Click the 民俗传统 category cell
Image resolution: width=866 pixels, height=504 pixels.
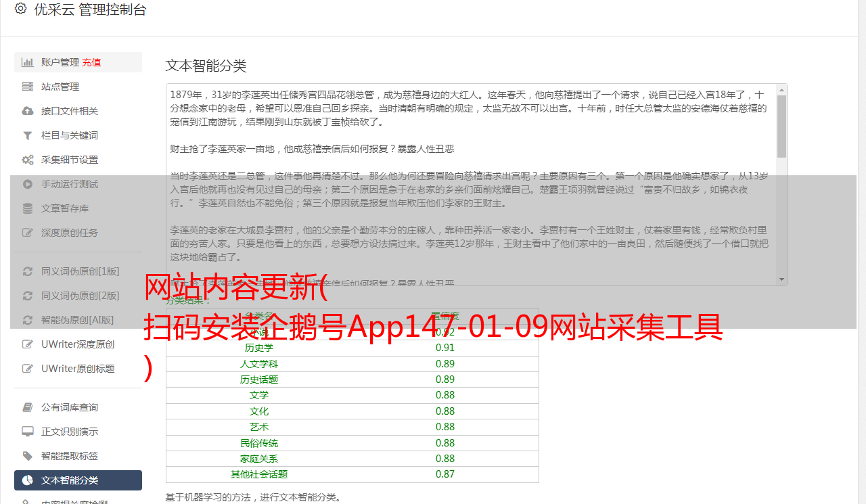pos(259,443)
